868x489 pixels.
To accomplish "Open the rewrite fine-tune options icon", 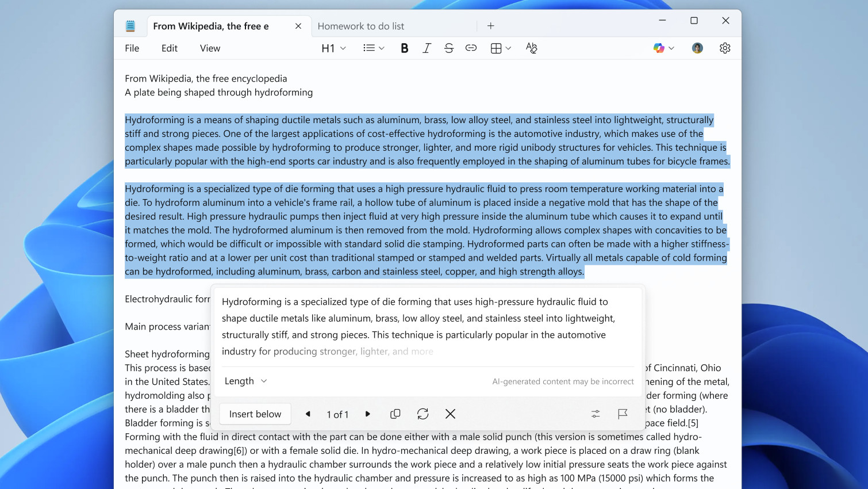I will click(595, 414).
